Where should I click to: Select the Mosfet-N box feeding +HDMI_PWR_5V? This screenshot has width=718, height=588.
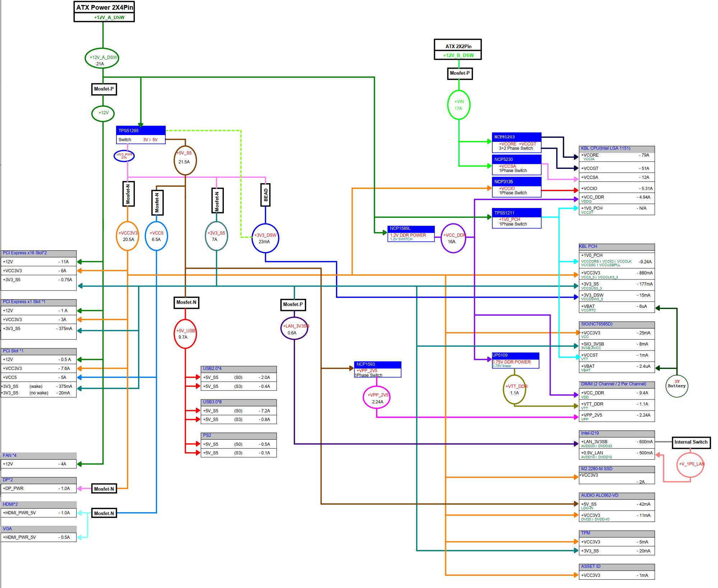(x=104, y=513)
